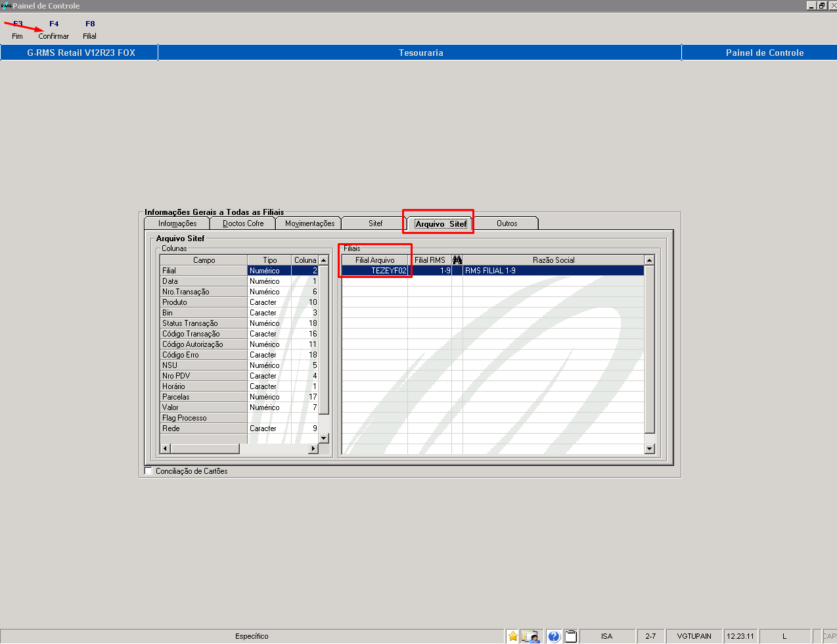Toggle the Conciliação de Cartões checkbox

[x=148, y=471]
